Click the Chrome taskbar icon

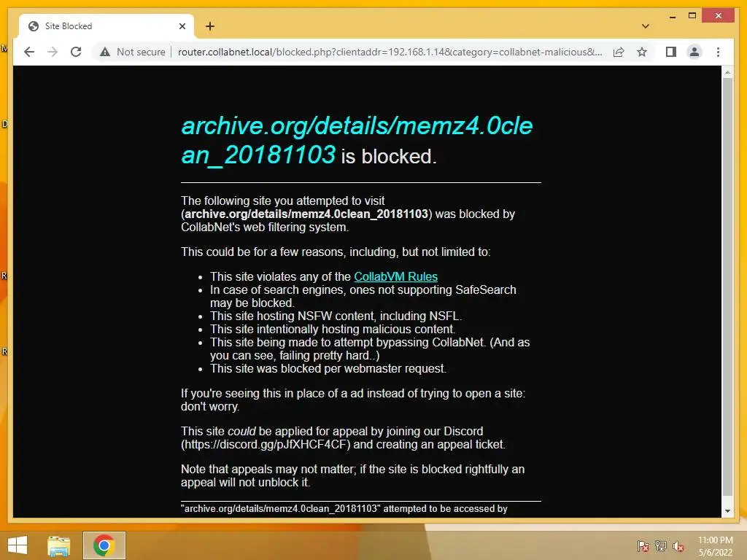coord(104,545)
